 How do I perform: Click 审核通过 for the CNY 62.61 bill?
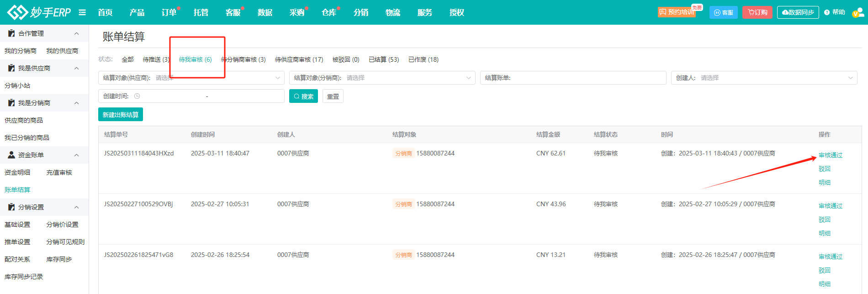point(831,155)
